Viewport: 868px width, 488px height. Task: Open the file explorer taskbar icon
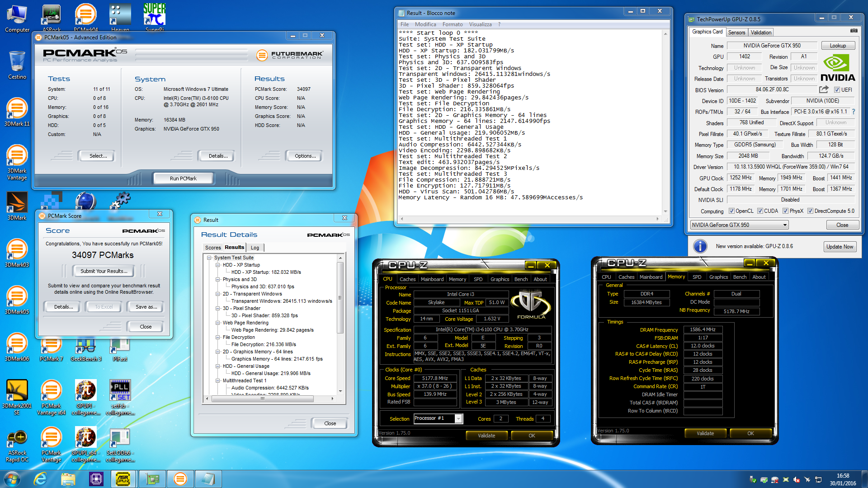(68, 479)
